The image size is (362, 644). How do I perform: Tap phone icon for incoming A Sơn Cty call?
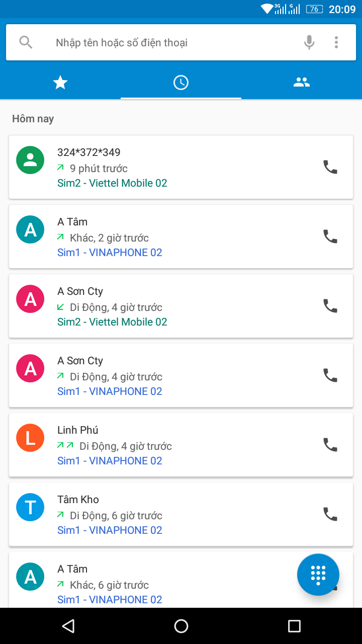pos(330,306)
